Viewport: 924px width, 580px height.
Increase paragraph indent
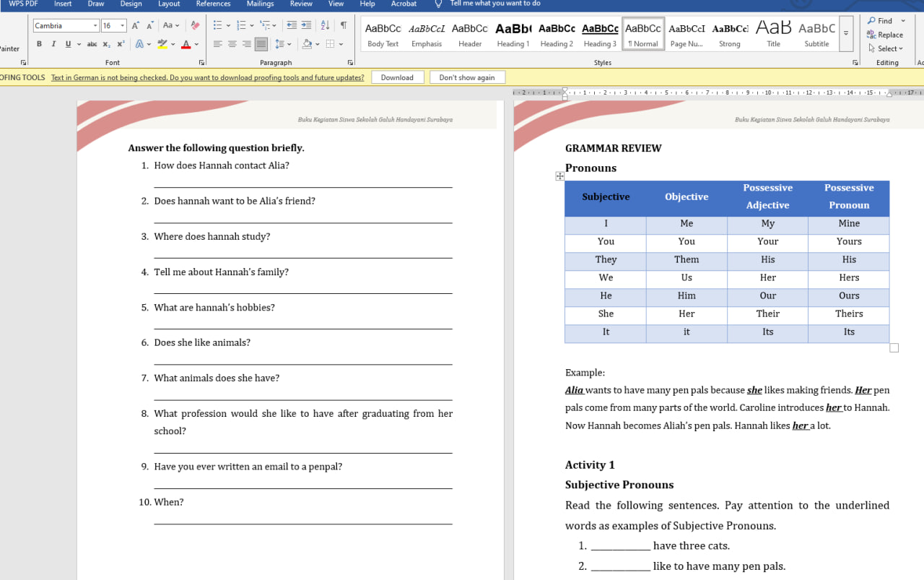point(307,25)
